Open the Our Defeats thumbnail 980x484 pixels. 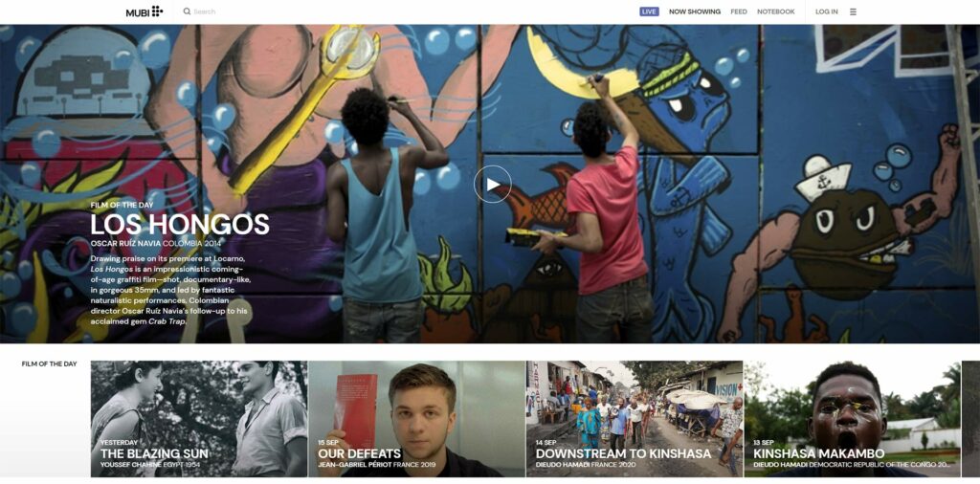[x=416, y=419]
